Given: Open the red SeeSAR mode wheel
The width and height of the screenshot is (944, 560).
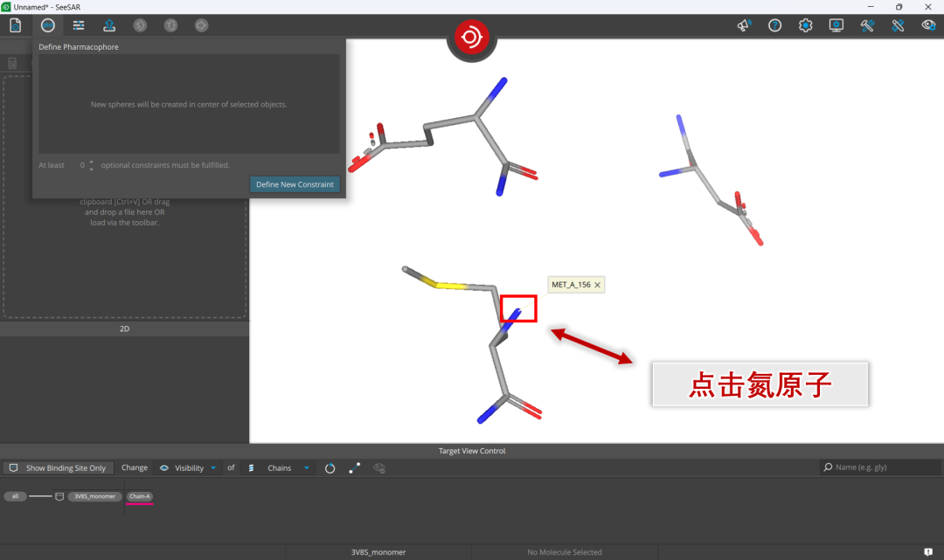Looking at the screenshot, I should click(x=471, y=38).
